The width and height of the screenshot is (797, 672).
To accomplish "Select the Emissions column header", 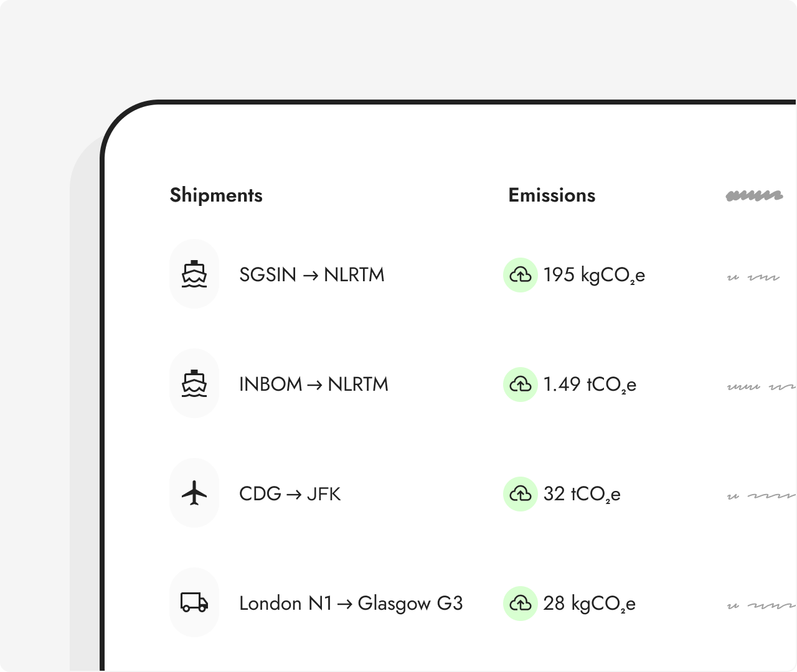I will [x=552, y=195].
